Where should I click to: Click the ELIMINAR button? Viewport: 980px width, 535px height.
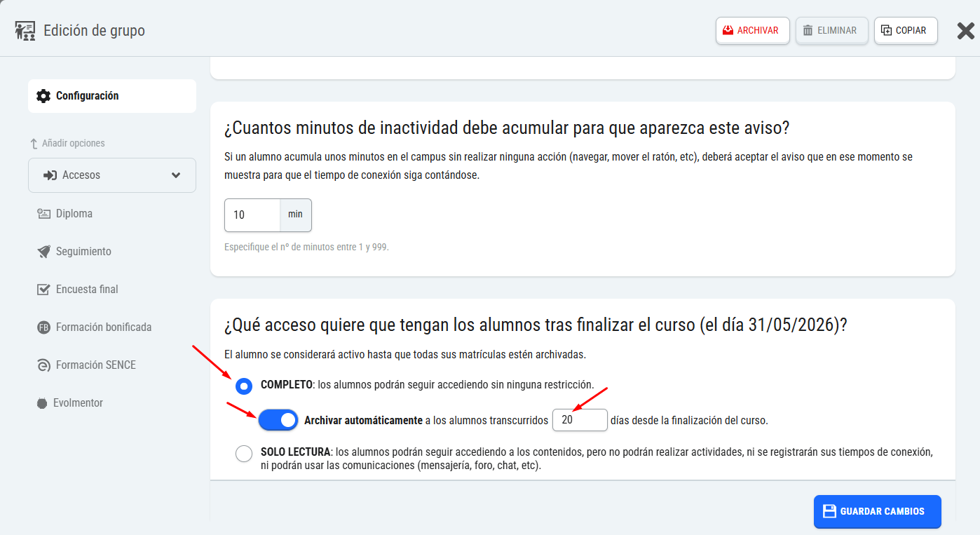[832, 31]
